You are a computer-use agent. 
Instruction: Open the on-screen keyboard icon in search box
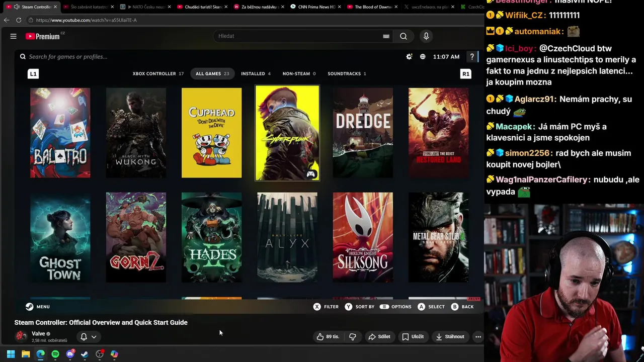tap(386, 36)
